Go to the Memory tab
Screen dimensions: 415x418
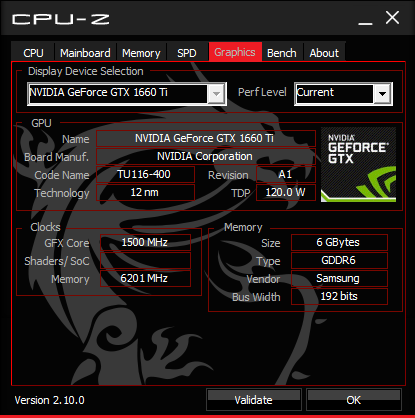point(141,53)
